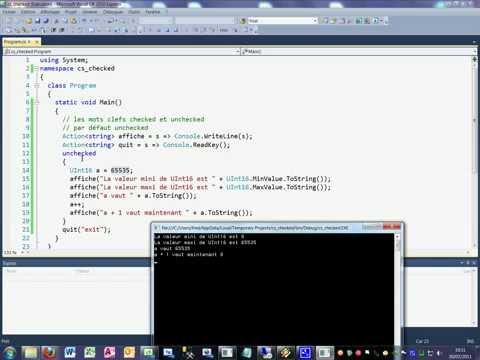Click the Windows Start button

(x=9, y=352)
